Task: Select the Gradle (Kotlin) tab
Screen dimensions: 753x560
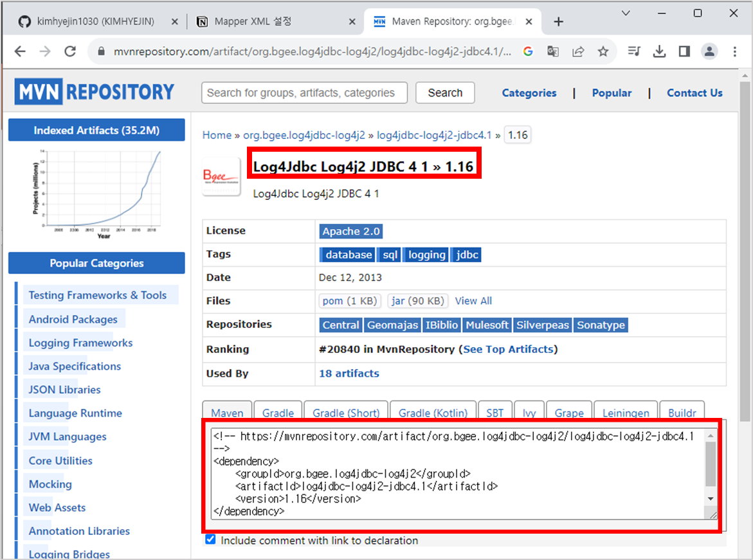Action: (433, 411)
